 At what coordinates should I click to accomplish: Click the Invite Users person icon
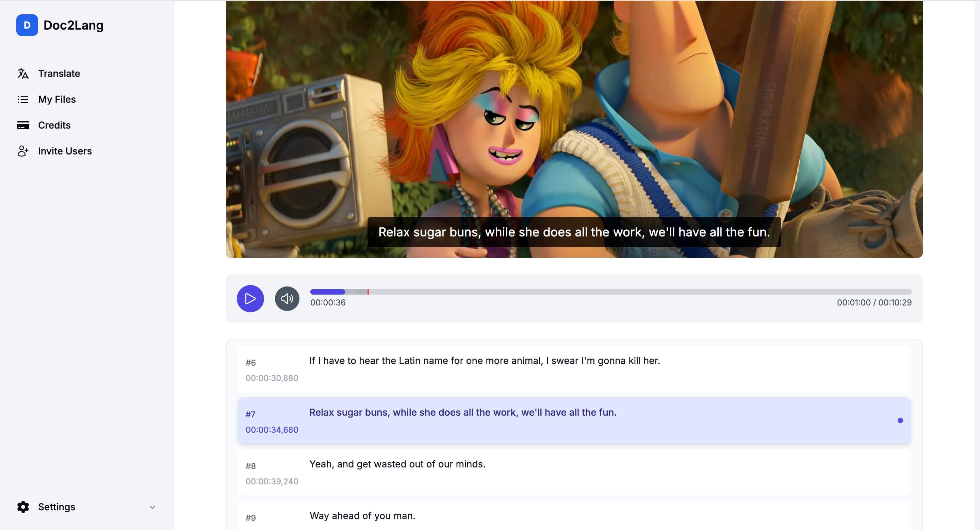(23, 151)
